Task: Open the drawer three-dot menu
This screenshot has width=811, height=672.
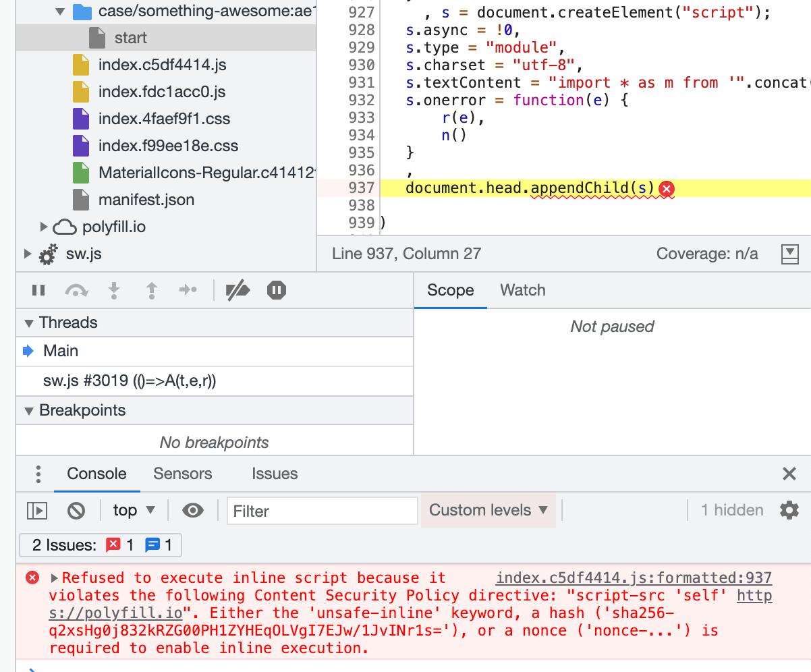Action: click(38, 474)
